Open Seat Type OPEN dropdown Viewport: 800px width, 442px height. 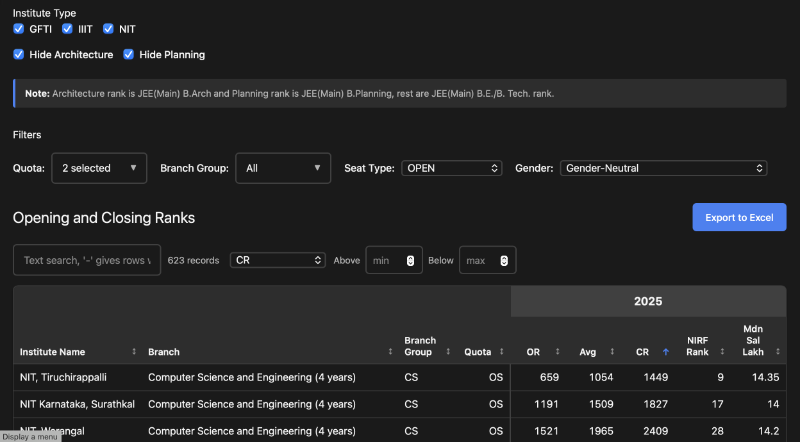click(x=451, y=168)
